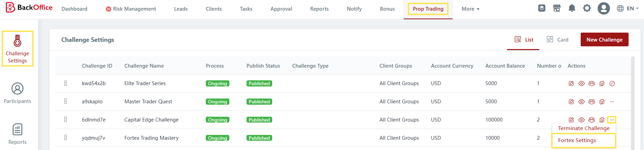The height and width of the screenshot is (150, 644).
Task: Click the storefront icon in header
Action: pos(557,8)
